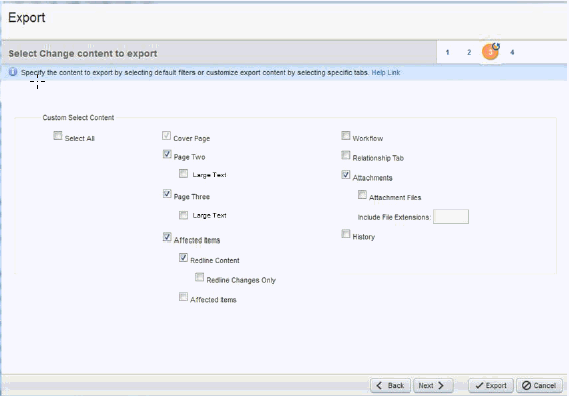Uncheck the Page Three checkbox
This screenshot has height=396, width=569.
pyautogui.click(x=167, y=194)
